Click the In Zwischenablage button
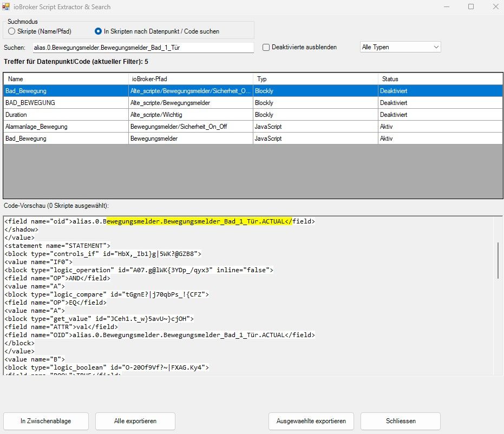Image resolution: width=504 pixels, height=434 pixels. [x=46, y=421]
